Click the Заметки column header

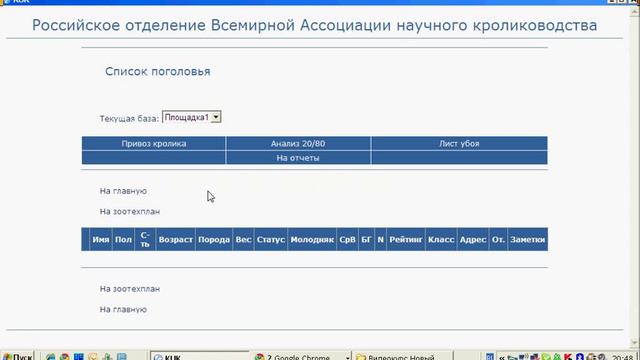point(528,240)
